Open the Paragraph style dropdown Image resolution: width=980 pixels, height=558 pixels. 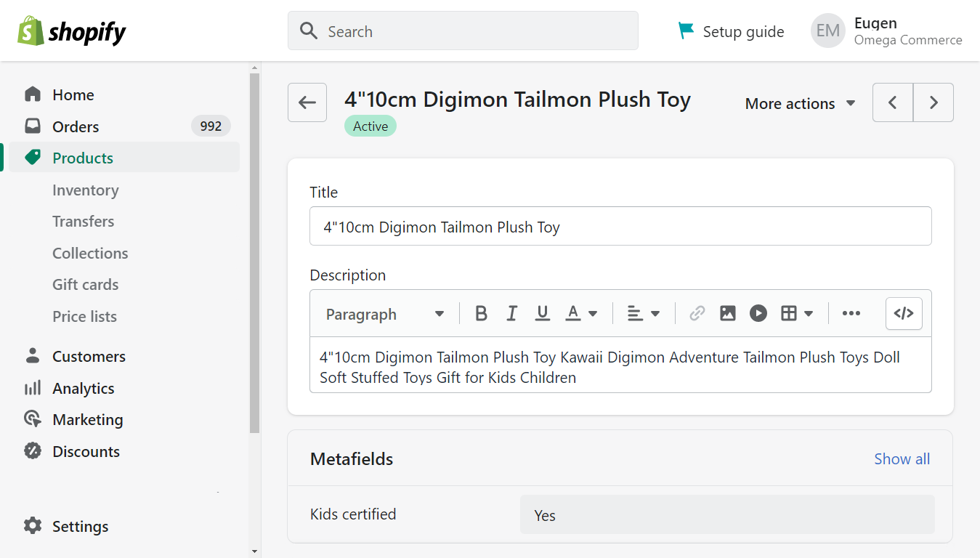(385, 314)
